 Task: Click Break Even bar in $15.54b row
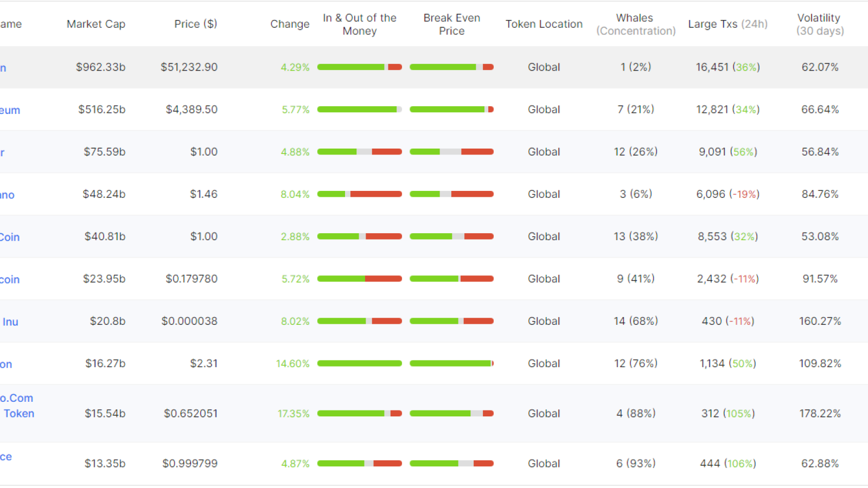pyautogui.click(x=452, y=413)
